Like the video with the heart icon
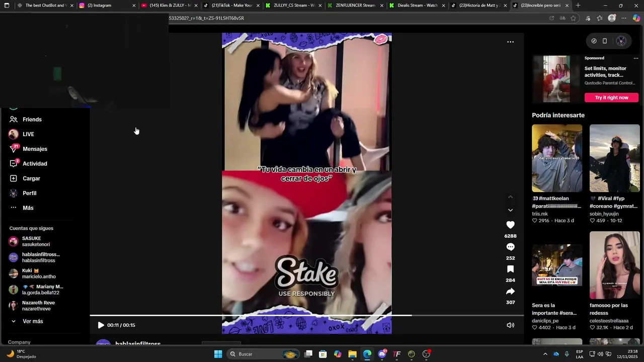 point(510,225)
